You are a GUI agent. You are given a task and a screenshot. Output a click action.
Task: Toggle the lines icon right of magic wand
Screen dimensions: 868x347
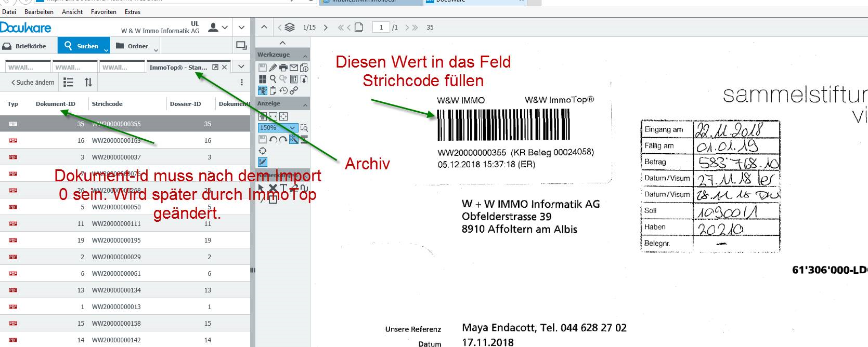coord(304,139)
